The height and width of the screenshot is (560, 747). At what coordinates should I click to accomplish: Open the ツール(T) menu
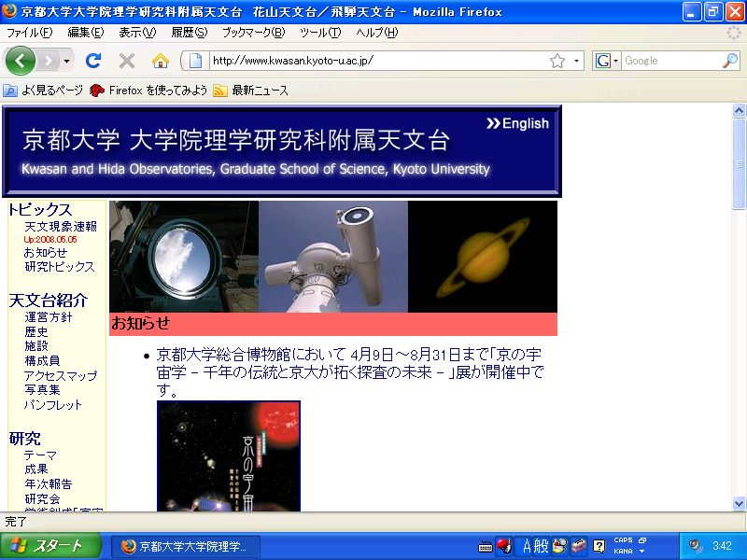(x=320, y=33)
